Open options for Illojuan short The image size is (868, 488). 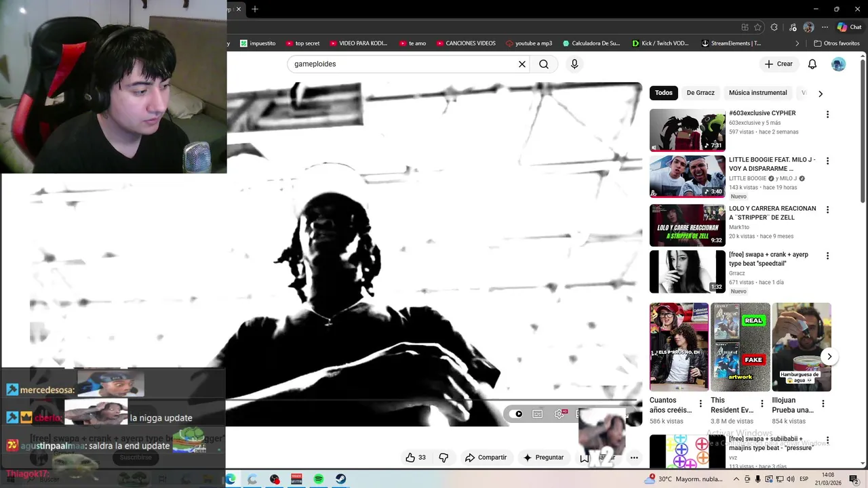[x=823, y=404]
